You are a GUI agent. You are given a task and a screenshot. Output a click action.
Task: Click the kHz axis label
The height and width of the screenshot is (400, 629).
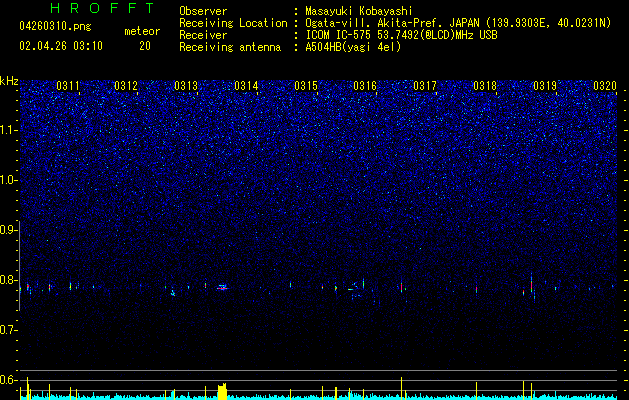pos(9,81)
